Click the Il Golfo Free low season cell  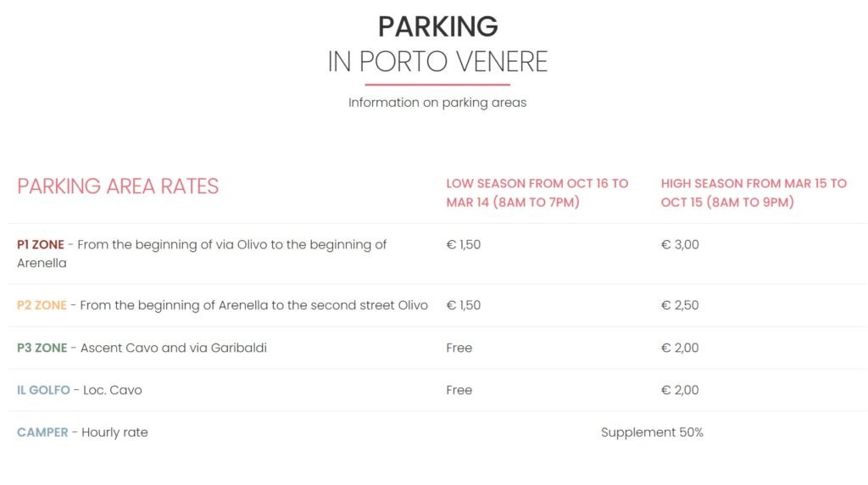point(459,390)
